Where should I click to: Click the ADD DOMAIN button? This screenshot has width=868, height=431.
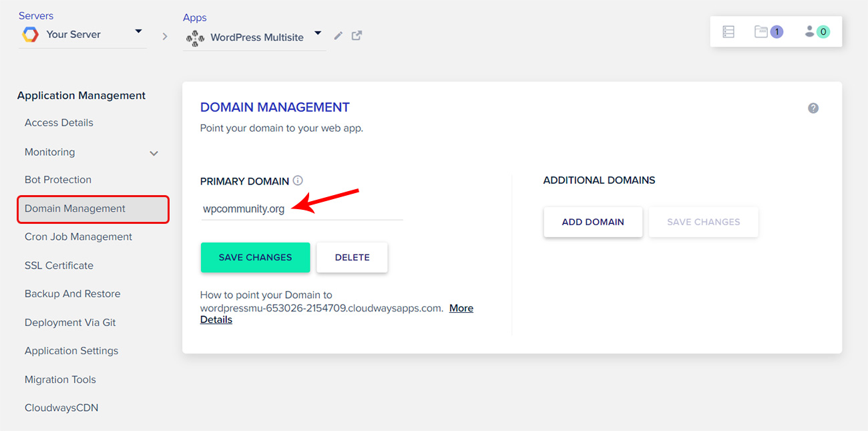(593, 222)
